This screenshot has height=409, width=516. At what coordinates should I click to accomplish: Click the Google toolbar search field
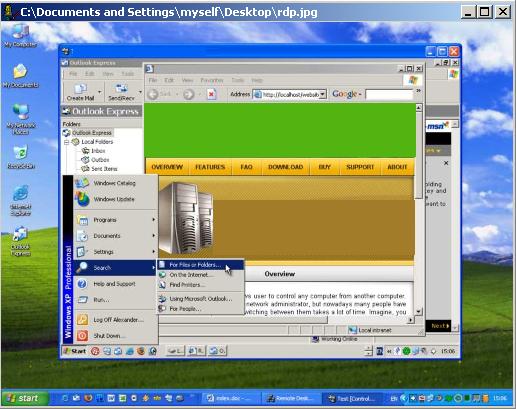[x=389, y=95]
